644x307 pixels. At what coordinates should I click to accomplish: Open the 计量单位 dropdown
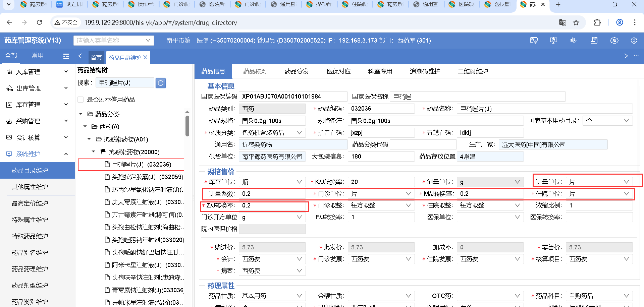pyautogui.click(x=599, y=182)
